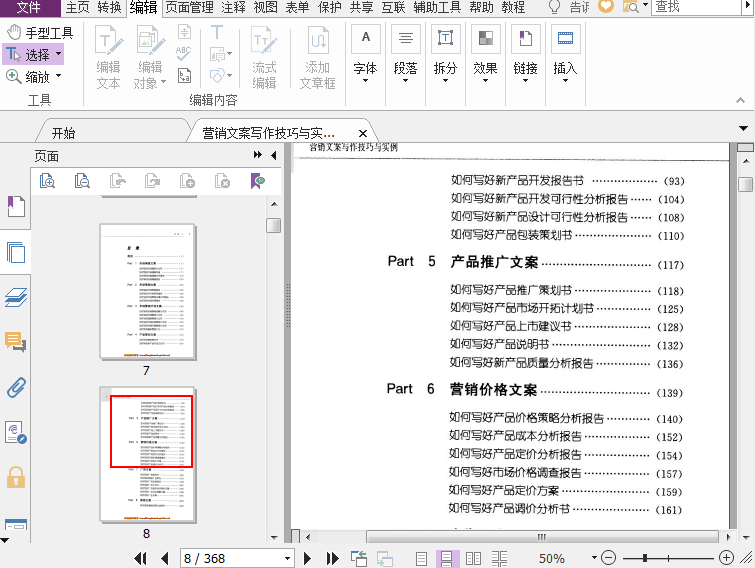Click the zoom in plus button
The image size is (755, 568).
pos(727,558)
